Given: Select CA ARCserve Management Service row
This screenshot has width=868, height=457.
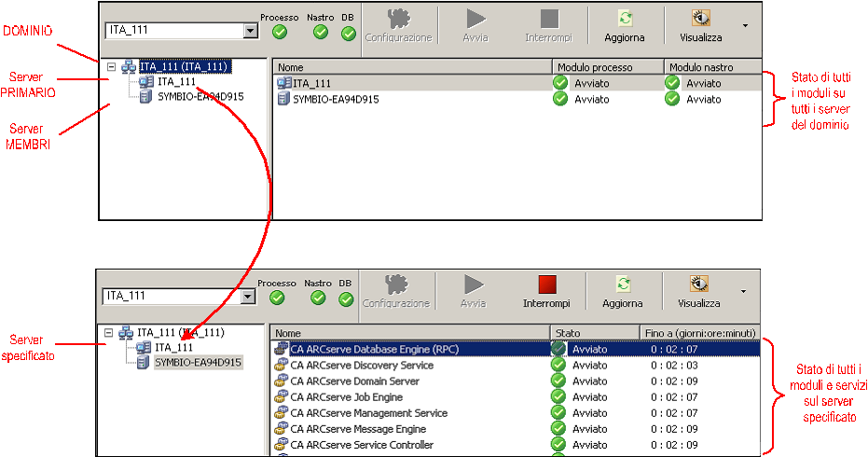Looking at the screenshot, I should (x=516, y=412).
